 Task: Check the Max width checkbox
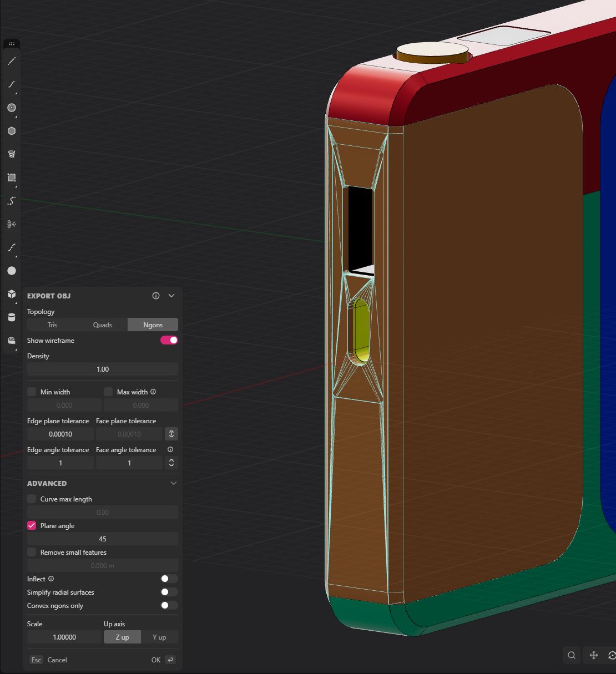pyautogui.click(x=108, y=392)
